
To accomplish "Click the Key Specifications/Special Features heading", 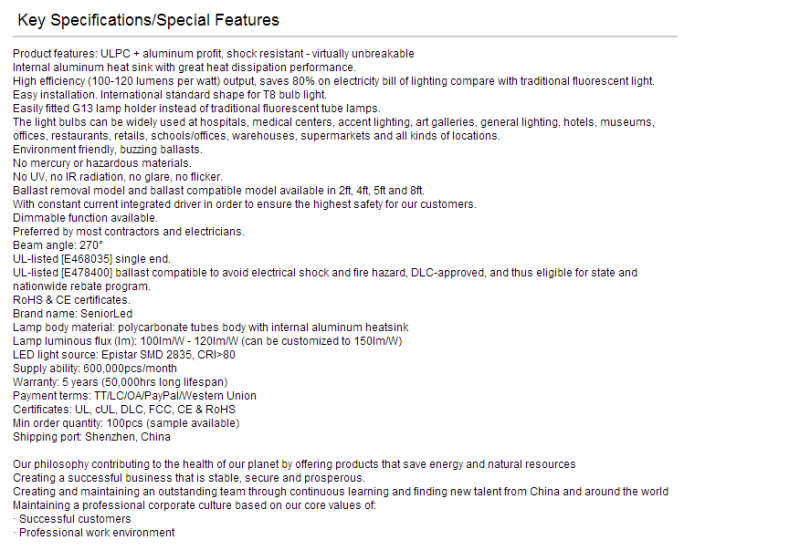I will pyautogui.click(x=148, y=20).
